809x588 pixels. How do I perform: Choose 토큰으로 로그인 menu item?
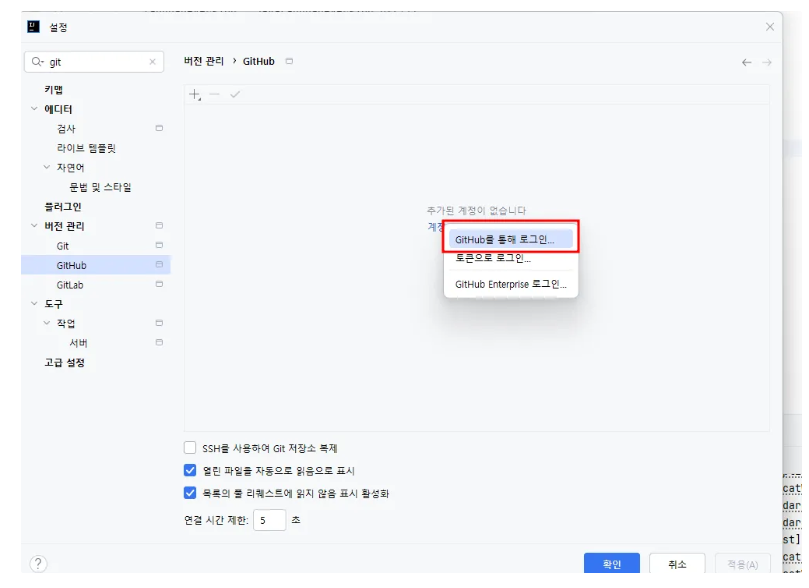[x=511, y=258]
